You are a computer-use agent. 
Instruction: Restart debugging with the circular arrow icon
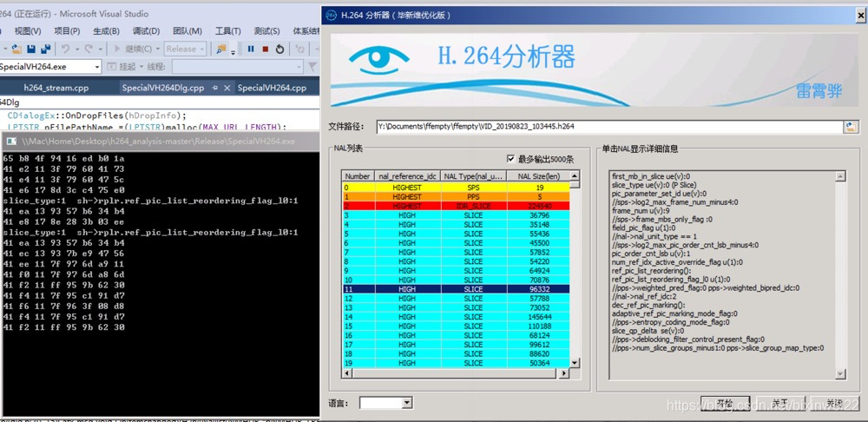279,49
